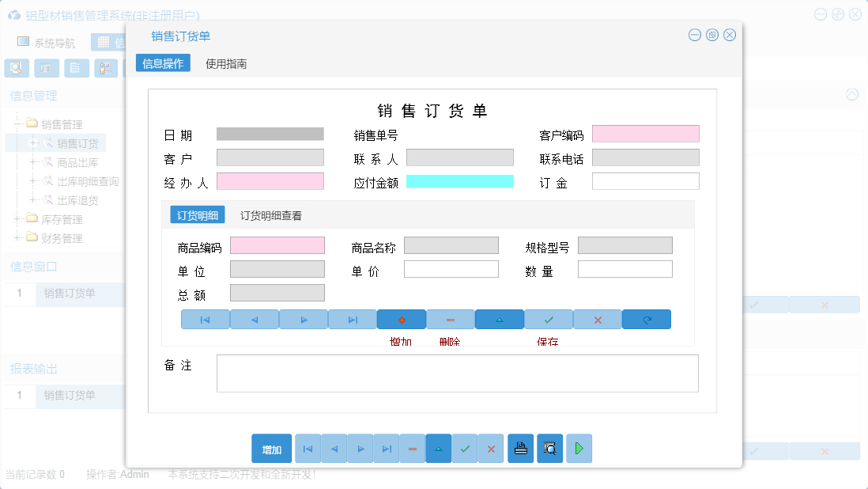Jump to first record in the detail navigator
The width and height of the screenshot is (868, 489).
pos(205,319)
